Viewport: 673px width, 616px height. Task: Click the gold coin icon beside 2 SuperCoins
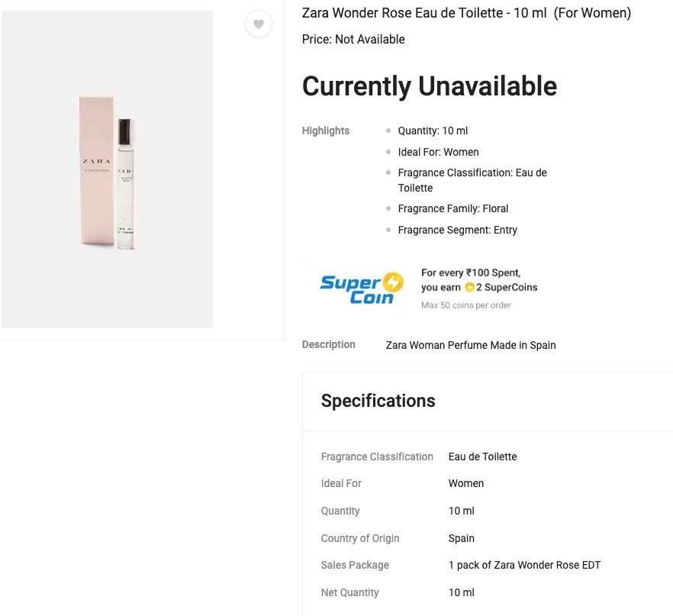[470, 288]
